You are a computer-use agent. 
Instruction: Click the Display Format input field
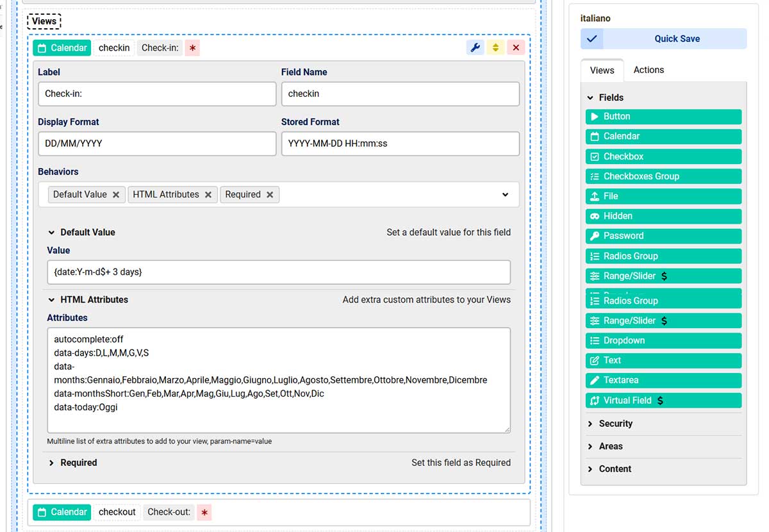tap(157, 144)
